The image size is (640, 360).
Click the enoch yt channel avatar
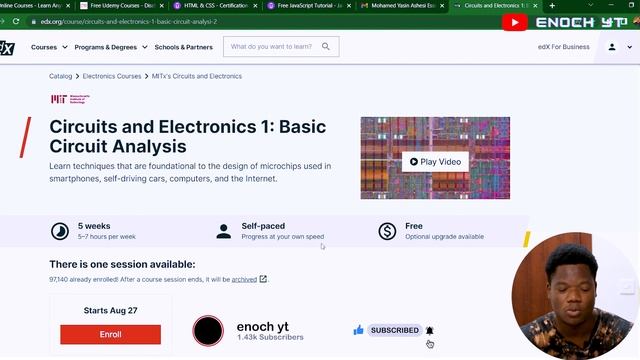[x=208, y=331]
